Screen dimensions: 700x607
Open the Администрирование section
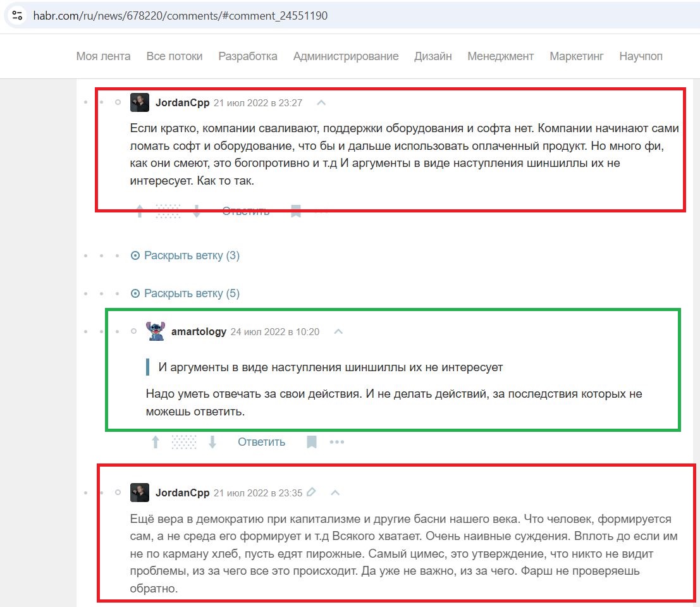click(x=346, y=56)
